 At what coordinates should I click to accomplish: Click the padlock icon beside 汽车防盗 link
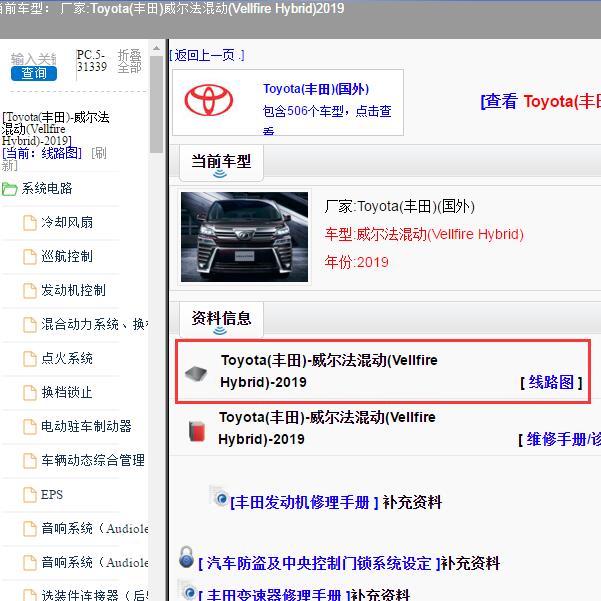(186, 558)
